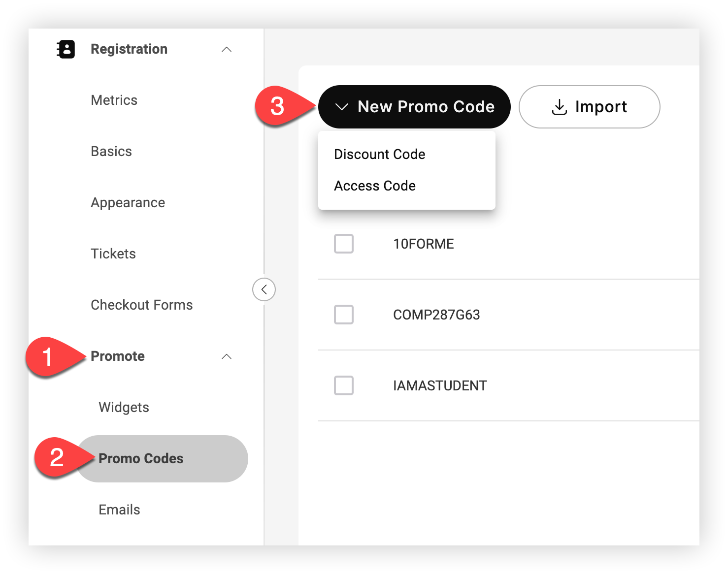Click the Import button
Screen dimensions: 728x574
point(589,107)
